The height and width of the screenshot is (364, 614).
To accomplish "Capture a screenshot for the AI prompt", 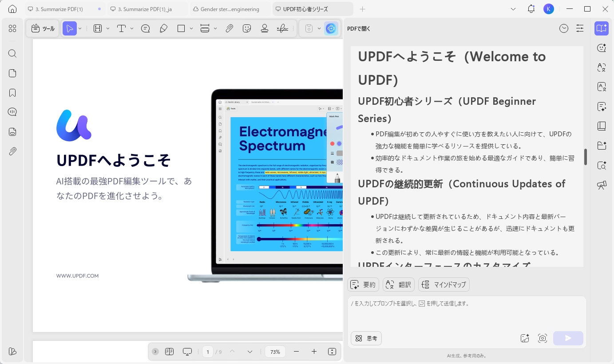I will tap(542, 338).
